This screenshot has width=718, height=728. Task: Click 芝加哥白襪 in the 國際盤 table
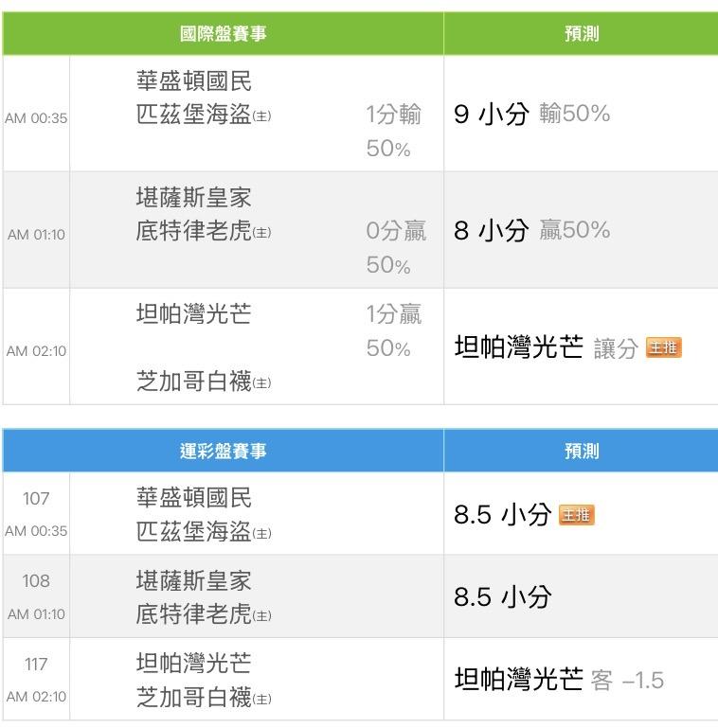coord(195,382)
